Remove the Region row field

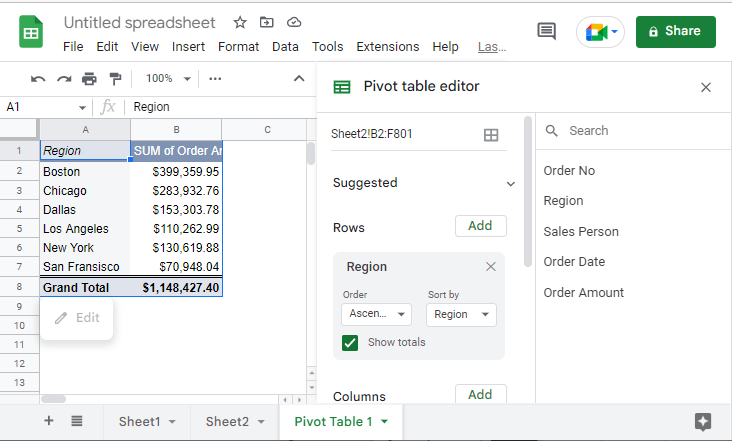point(490,267)
